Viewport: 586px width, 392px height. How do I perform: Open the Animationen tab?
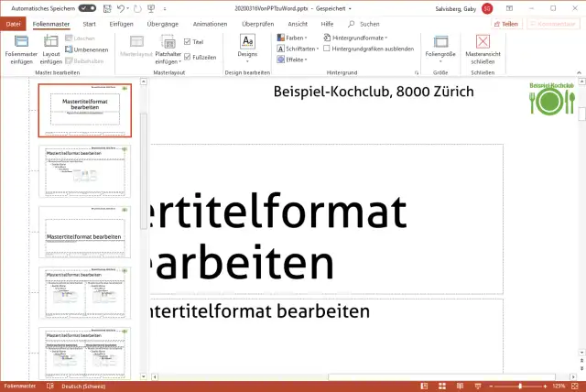[211, 23]
